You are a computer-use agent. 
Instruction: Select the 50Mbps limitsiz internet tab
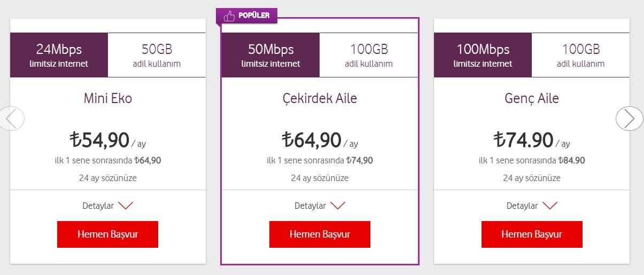[270, 55]
